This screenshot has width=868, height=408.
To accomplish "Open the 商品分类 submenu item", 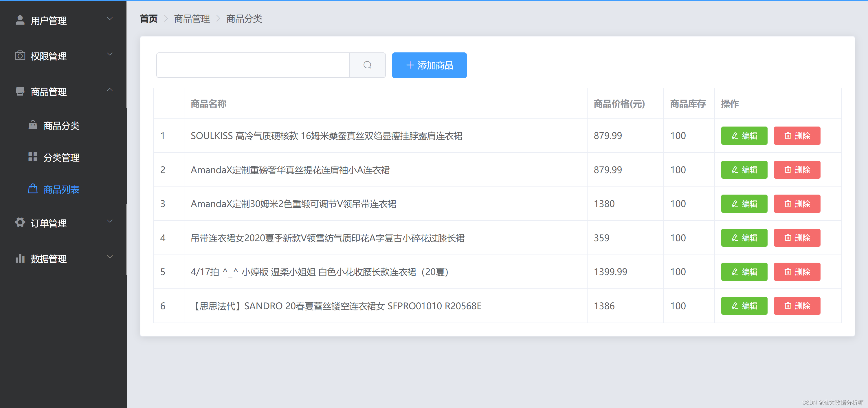I will click(x=61, y=126).
